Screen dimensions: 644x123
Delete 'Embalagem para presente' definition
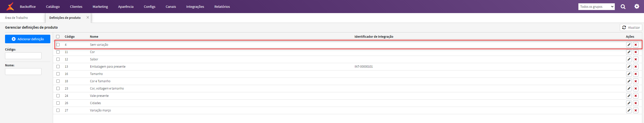pos(636,67)
